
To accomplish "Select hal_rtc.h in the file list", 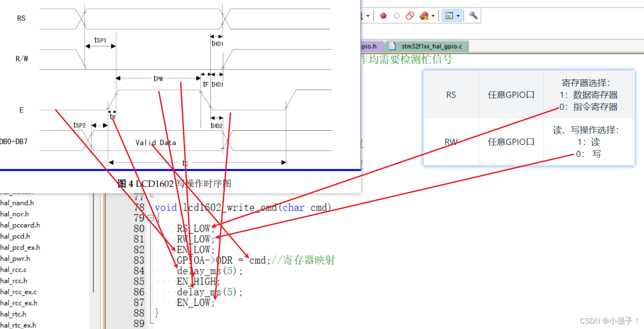I will 13,314.
